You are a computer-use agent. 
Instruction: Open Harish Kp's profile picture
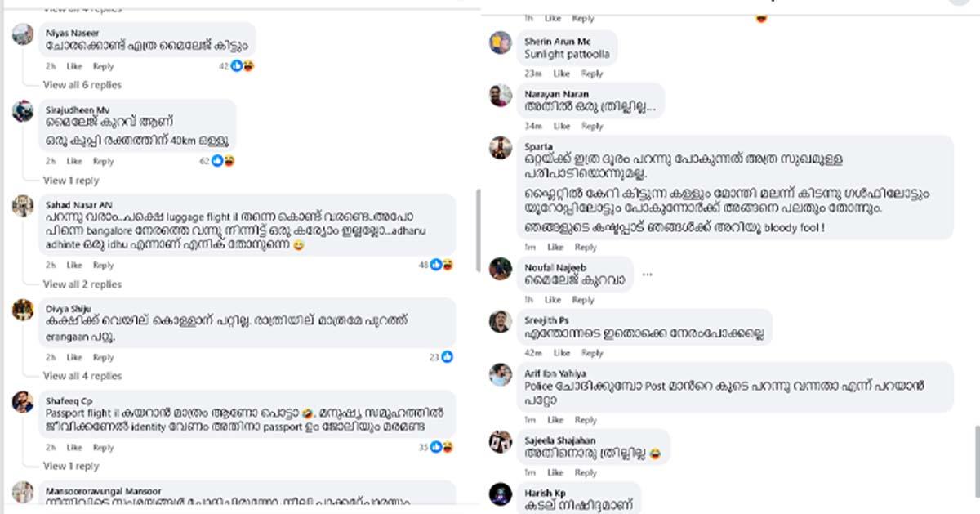click(x=501, y=494)
